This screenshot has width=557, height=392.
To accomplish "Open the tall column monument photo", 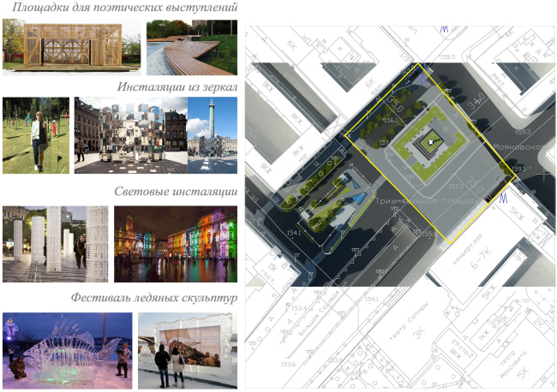I will click(x=212, y=135).
